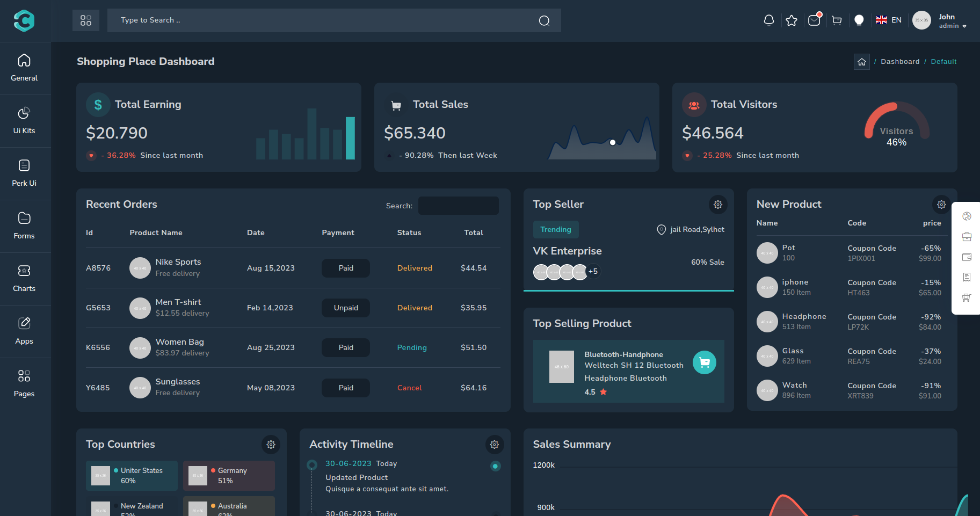Open Top Seller settings gear
Image resolution: width=980 pixels, height=516 pixels.
[x=718, y=205]
